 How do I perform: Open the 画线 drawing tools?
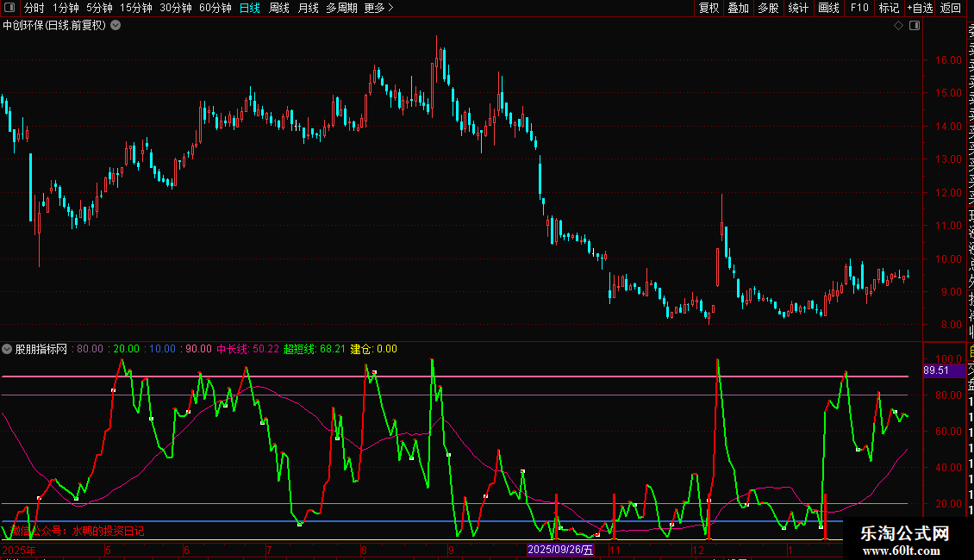[x=828, y=8]
